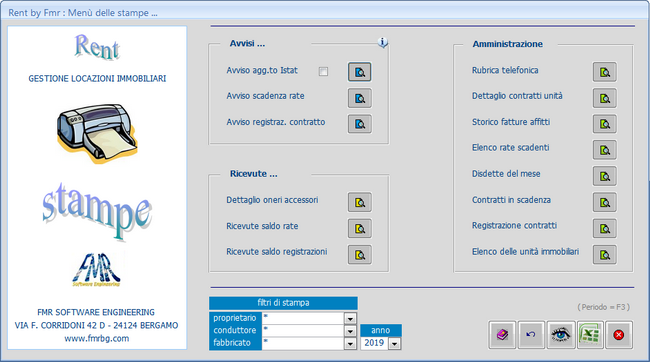Viewport: 650px width, 362px height.
Task: Click the proprietario filter field
Action: [303, 318]
